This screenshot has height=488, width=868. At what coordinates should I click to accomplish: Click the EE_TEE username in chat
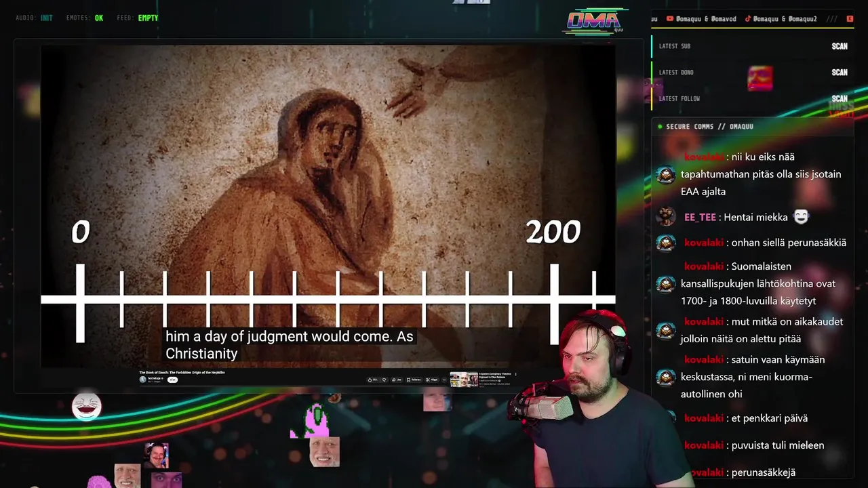click(700, 218)
